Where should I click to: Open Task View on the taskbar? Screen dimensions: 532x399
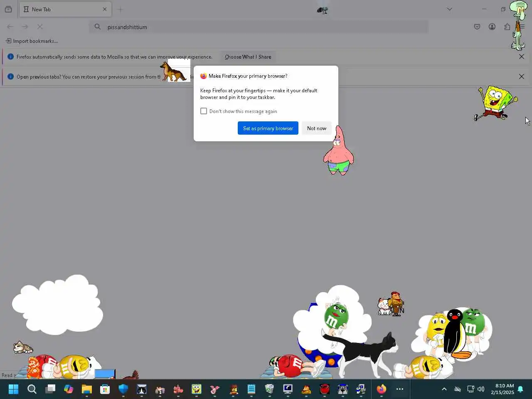(x=50, y=389)
